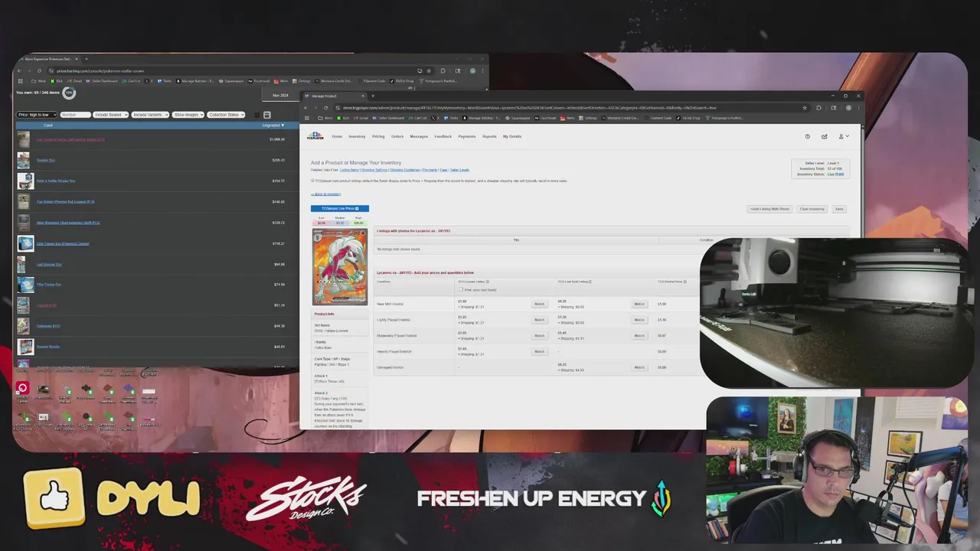Screen dimensions: 980x551
Task: Click Add Listing With Photo button
Action: [769, 209]
